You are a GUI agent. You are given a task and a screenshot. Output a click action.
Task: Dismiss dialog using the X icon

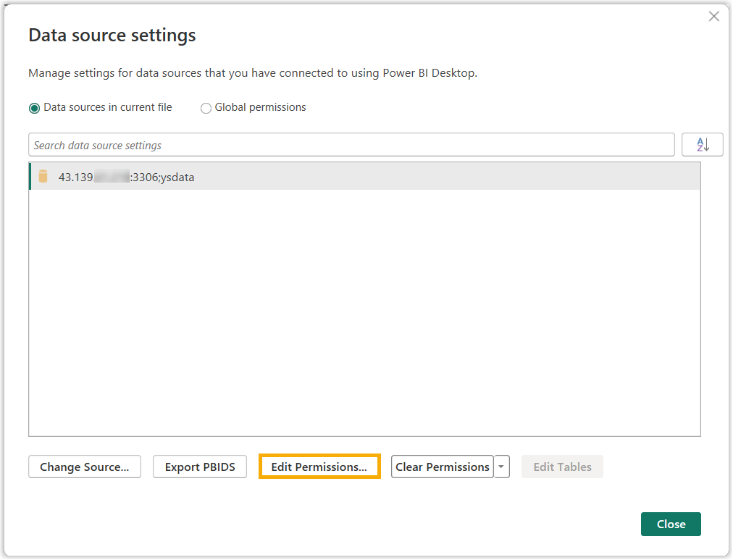point(714,17)
